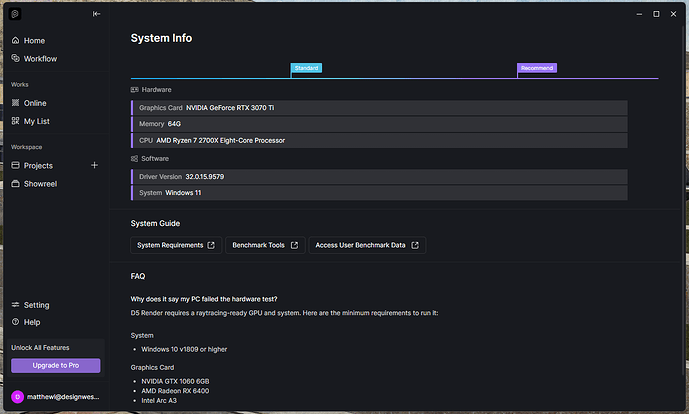Collapse the sidebar with the arrow icon
Image resolution: width=689 pixels, height=414 pixels.
pos(96,14)
